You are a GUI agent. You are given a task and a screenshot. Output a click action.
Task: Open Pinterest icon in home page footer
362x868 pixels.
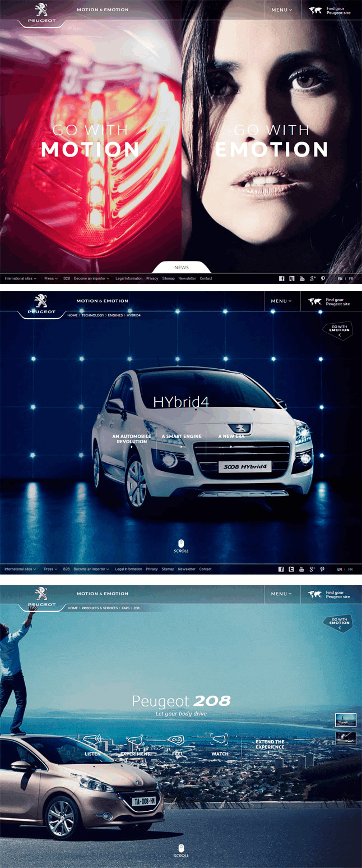coord(323,278)
